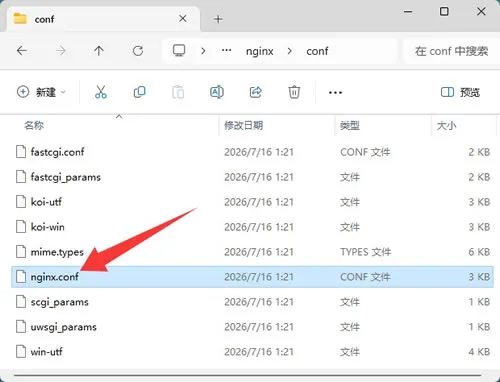Expand chevron between nginx and conf
The width and height of the screenshot is (500, 382).
tap(289, 51)
